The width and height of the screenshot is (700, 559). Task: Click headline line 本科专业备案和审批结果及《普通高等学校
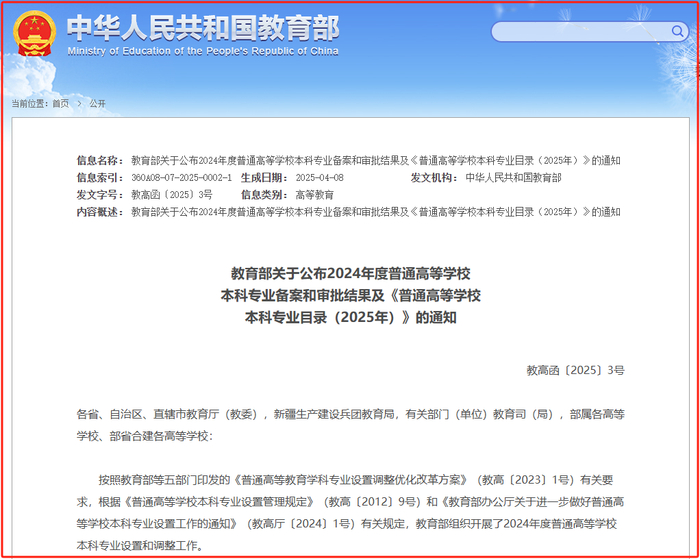350,296
